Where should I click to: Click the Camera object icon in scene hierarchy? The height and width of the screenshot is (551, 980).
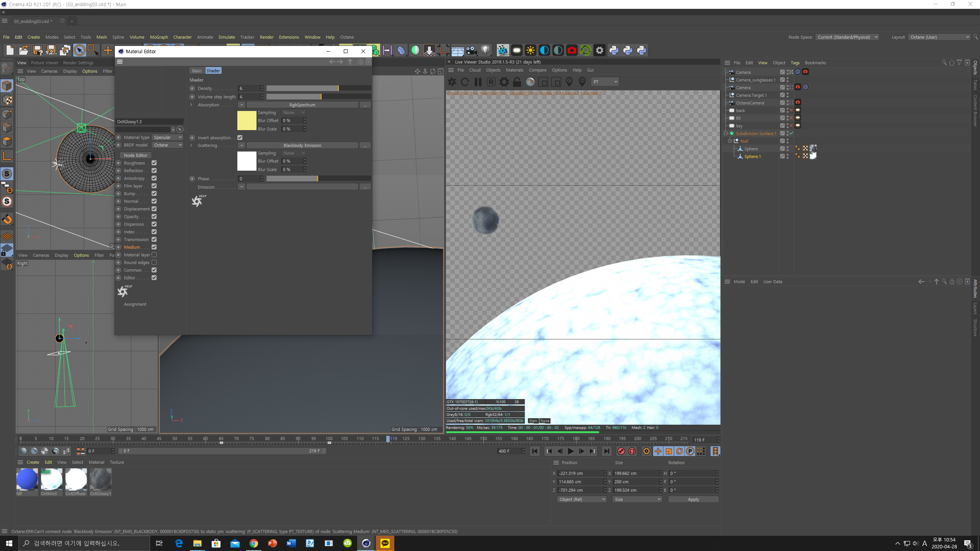point(732,72)
